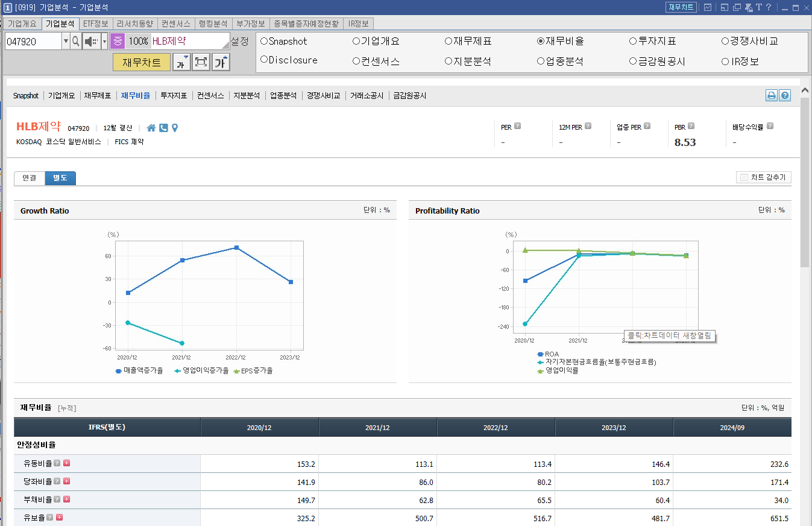812x526 pixels.
Task: Switch to ETF정보 tab
Action: pyautogui.click(x=96, y=24)
